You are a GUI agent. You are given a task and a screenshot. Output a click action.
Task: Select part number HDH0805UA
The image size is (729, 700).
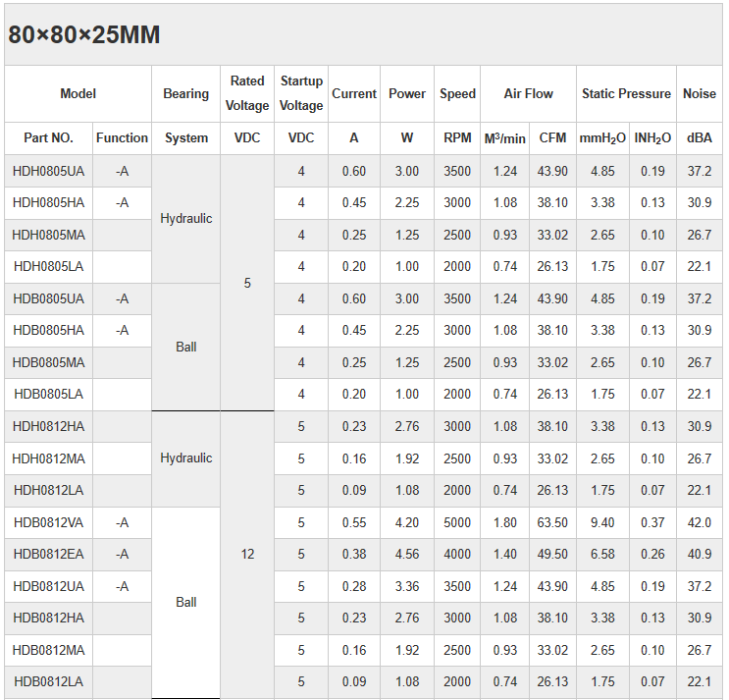(x=49, y=171)
